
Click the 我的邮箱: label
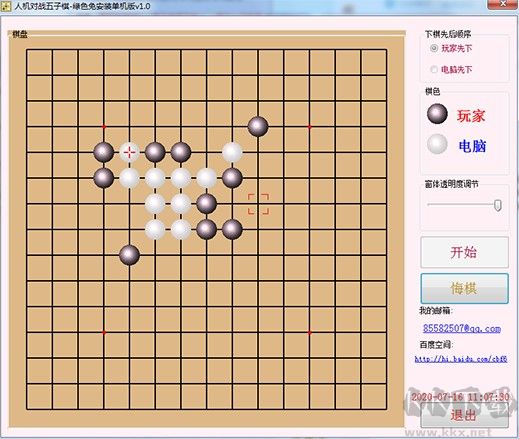436,311
